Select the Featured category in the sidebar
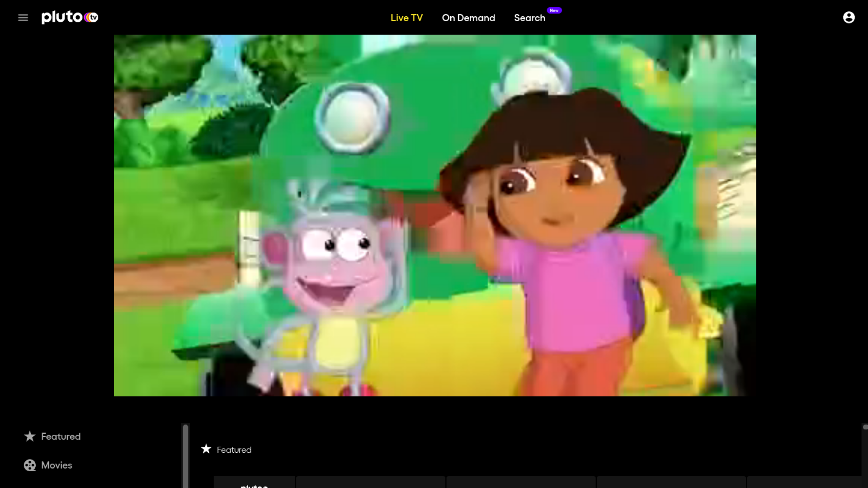This screenshot has width=868, height=488. point(61,436)
